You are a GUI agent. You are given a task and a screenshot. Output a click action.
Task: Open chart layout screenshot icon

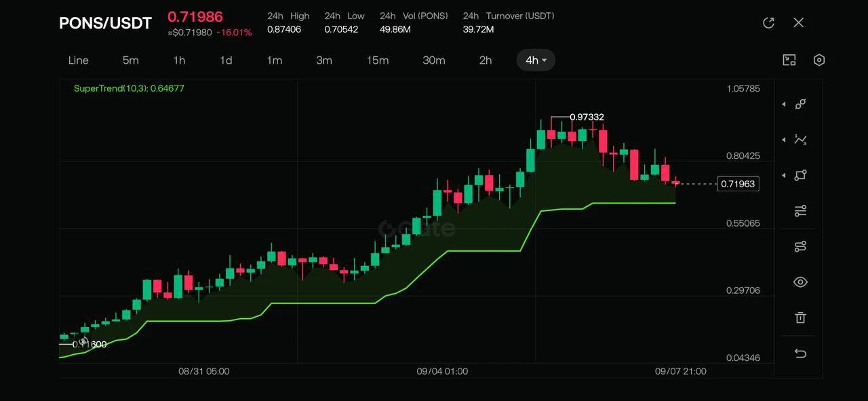789,60
